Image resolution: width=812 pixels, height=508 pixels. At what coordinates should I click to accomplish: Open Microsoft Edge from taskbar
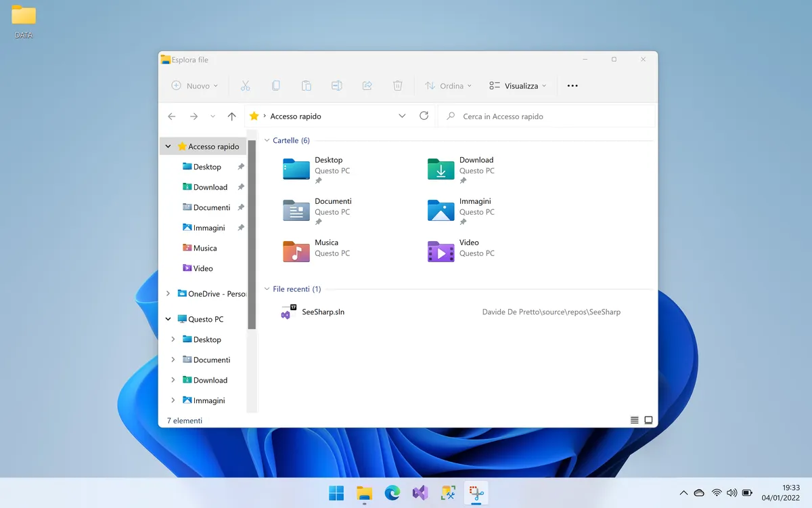click(x=392, y=493)
